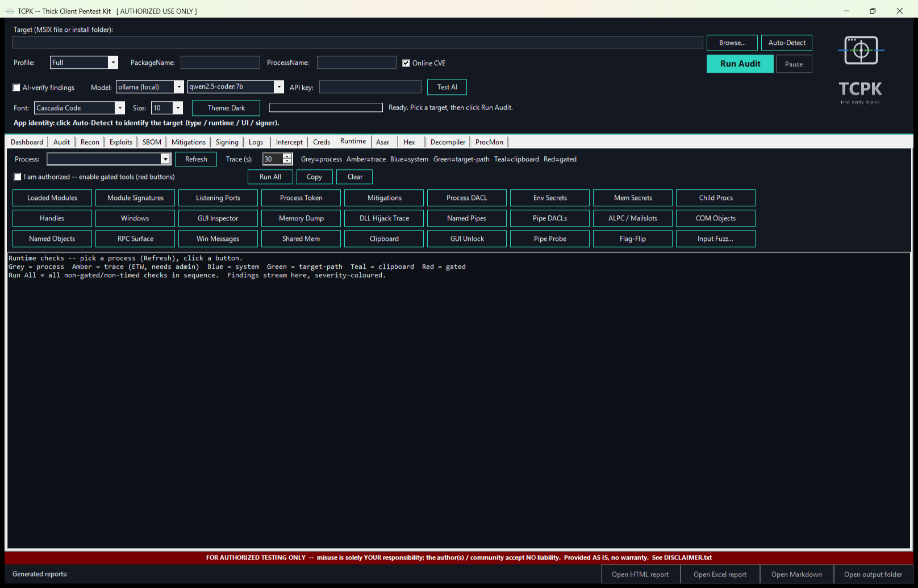918x588 pixels.
Task: Open the font Size dropdown
Action: (x=178, y=108)
